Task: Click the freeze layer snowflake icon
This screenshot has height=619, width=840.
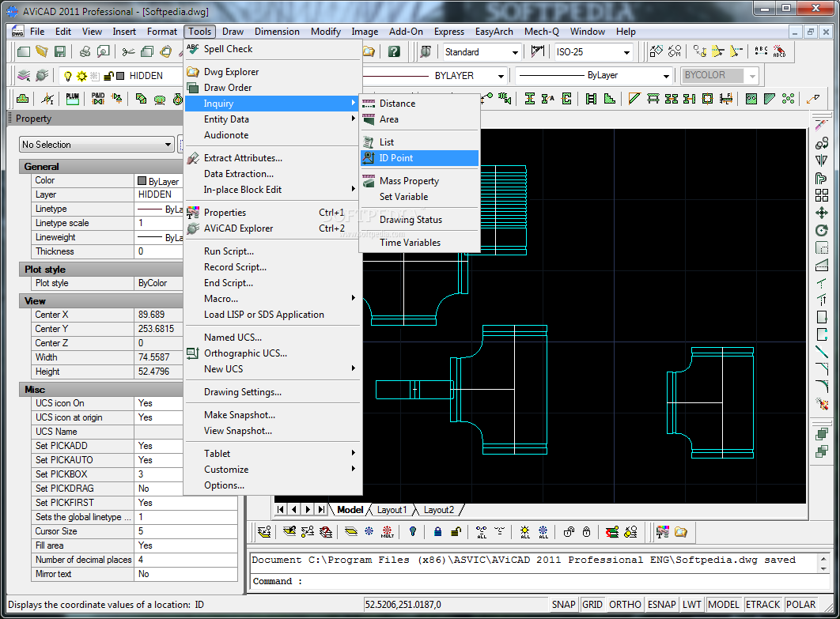Action: pos(369,532)
